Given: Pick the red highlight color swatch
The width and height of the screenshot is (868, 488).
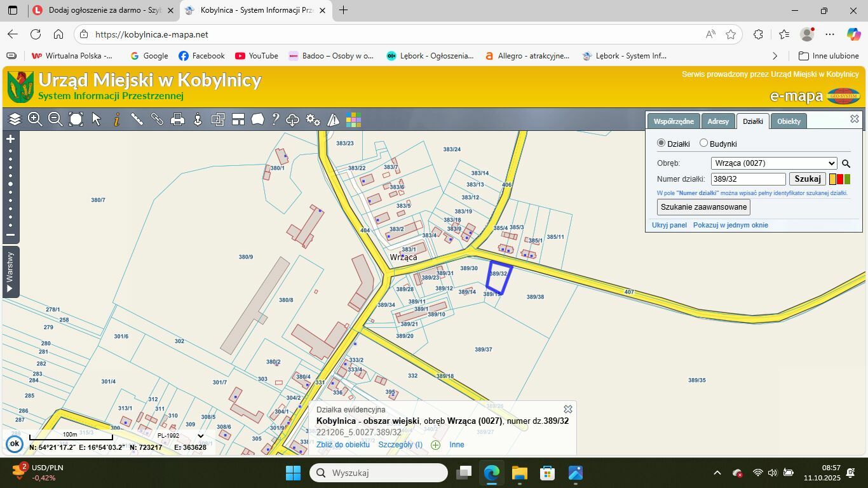Looking at the screenshot, I should click(839, 179).
